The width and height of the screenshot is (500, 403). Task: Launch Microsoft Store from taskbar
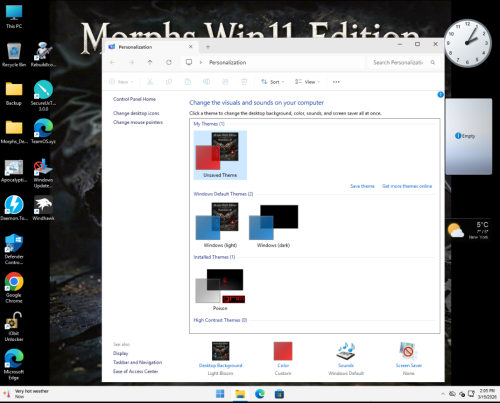coord(279,394)
